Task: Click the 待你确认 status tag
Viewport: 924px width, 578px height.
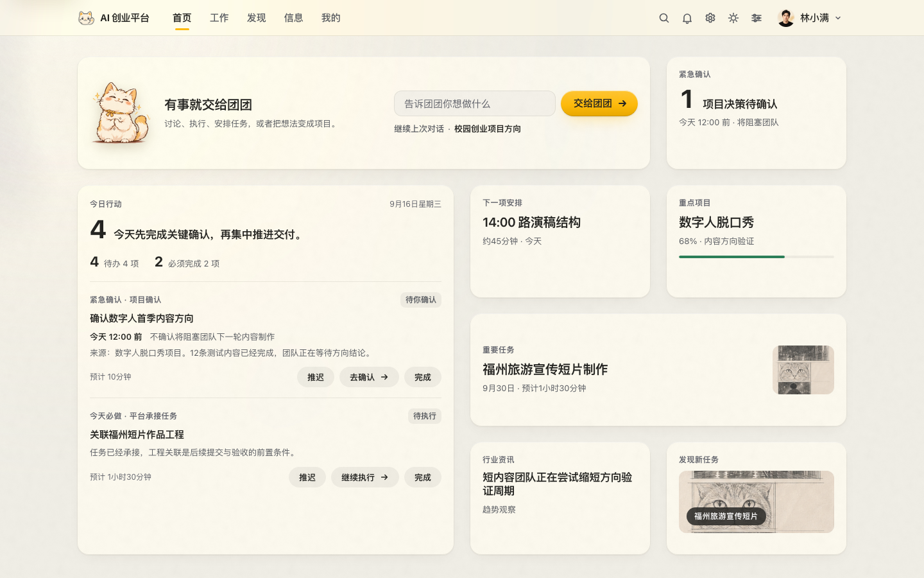Action: pyautogui.click(x=421, y=300)
